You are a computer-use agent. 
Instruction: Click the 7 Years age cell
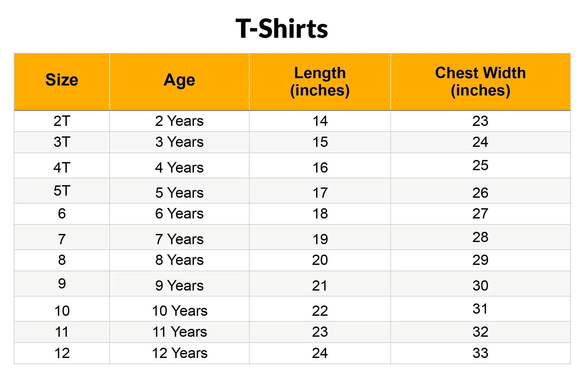click(x=179, y=237)
